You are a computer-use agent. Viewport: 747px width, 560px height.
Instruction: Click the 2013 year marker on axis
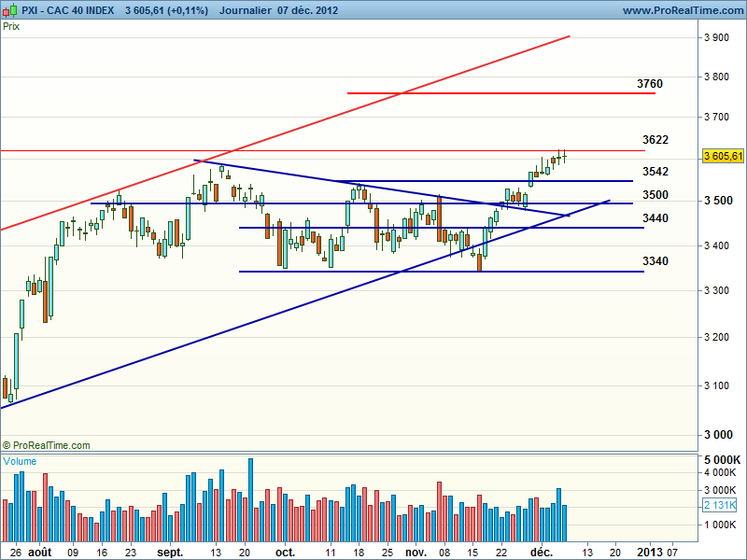(x=648, y=552)
